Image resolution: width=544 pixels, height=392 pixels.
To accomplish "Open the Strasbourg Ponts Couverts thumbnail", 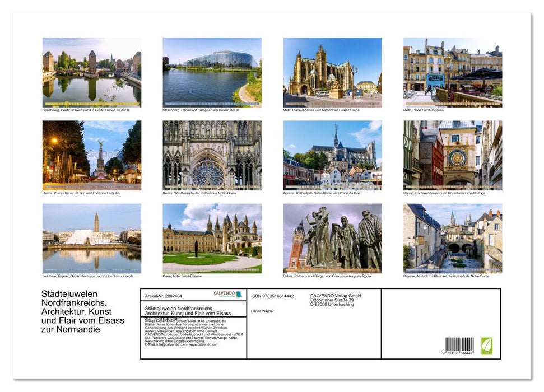I will pos(91,70).
